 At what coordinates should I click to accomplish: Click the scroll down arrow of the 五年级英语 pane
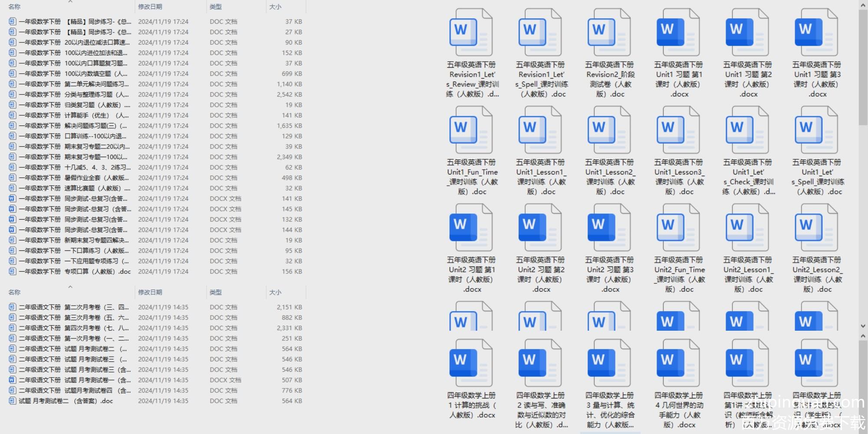tap(863, 326)
